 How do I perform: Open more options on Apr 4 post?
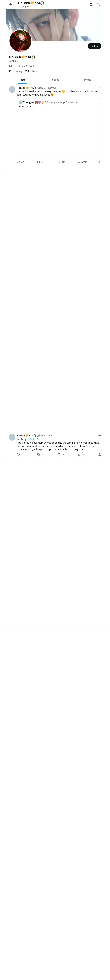click(99, 436)
